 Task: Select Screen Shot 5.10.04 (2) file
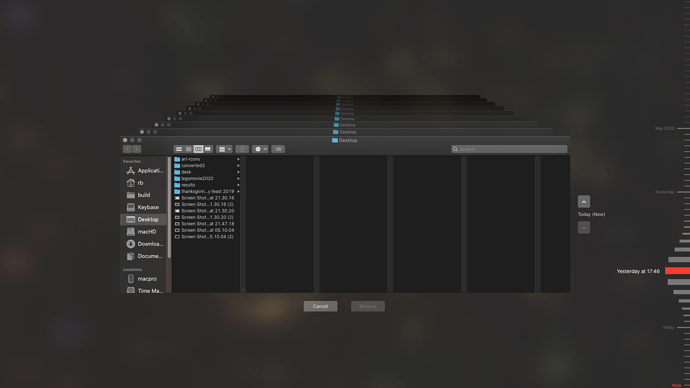point(207,237)
